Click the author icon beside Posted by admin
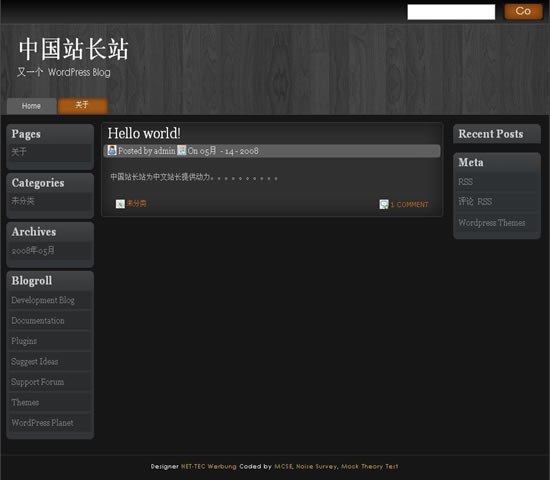This screenshot has width=550, height=480. coord(112,151)
